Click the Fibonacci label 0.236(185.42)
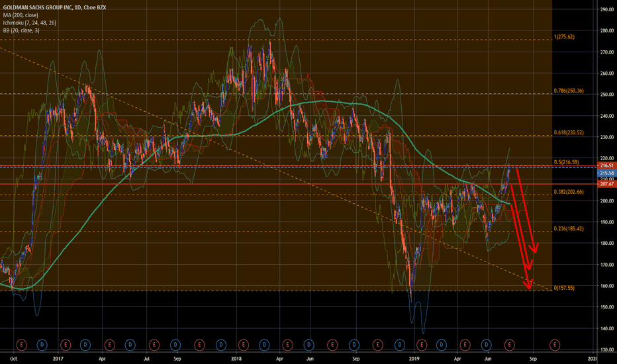 [x=569, y=228]
